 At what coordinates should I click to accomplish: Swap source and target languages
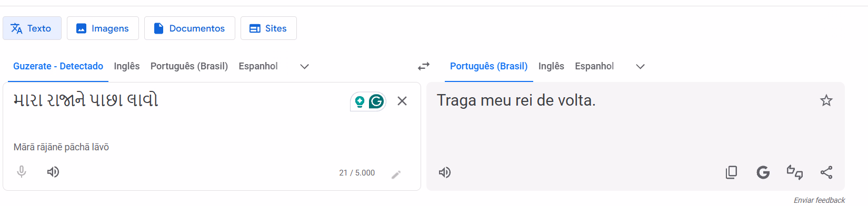pyautogui.click(x=424, y=66)
